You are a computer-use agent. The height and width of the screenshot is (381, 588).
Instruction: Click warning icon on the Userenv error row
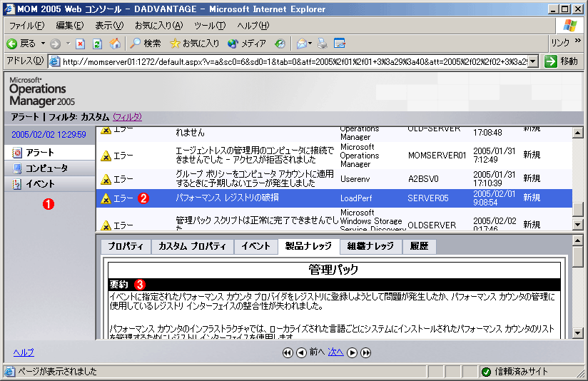pyautogui.click(x=106, y=180)
